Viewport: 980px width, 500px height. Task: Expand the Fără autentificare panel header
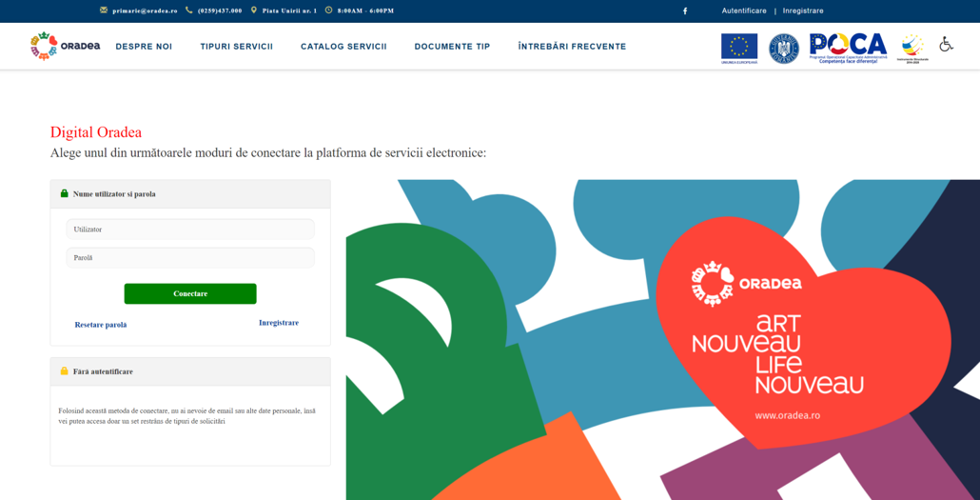coord(190,371)
